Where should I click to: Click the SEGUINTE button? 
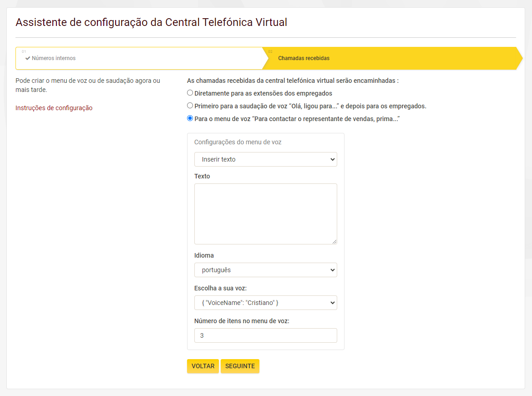pyautogui.click(x=240, y=366)
